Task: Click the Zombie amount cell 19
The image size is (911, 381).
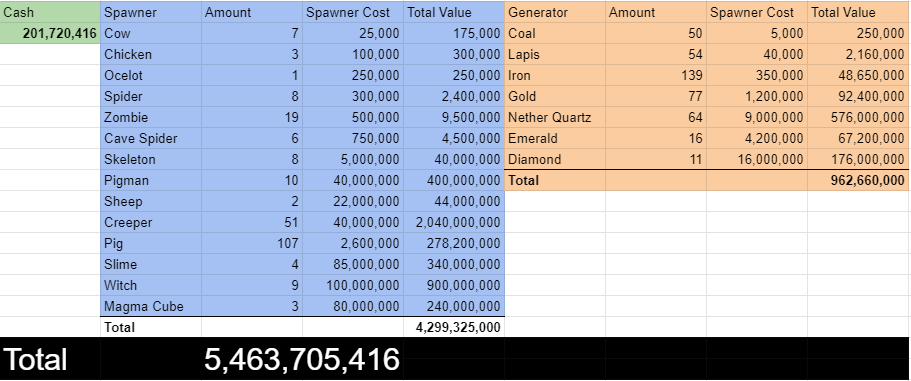Action: 252,118
